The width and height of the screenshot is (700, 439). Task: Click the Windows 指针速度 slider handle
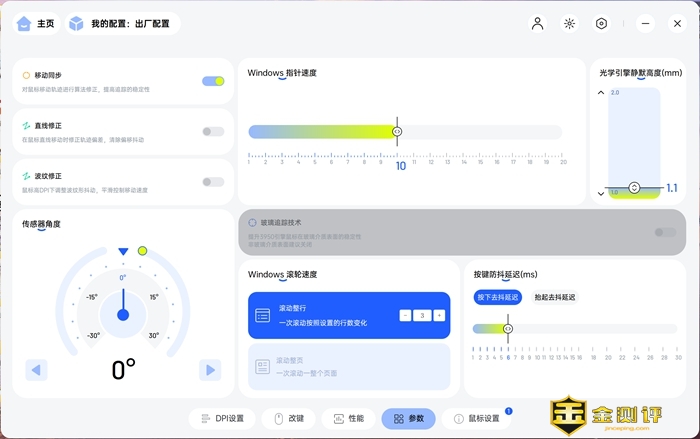(x=397, y=131)
